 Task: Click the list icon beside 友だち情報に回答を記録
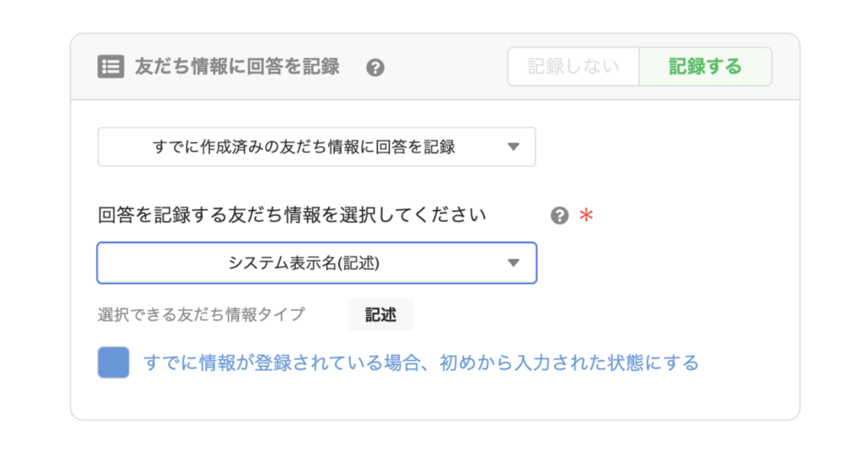pyautogui.click(x=111, y=67)
